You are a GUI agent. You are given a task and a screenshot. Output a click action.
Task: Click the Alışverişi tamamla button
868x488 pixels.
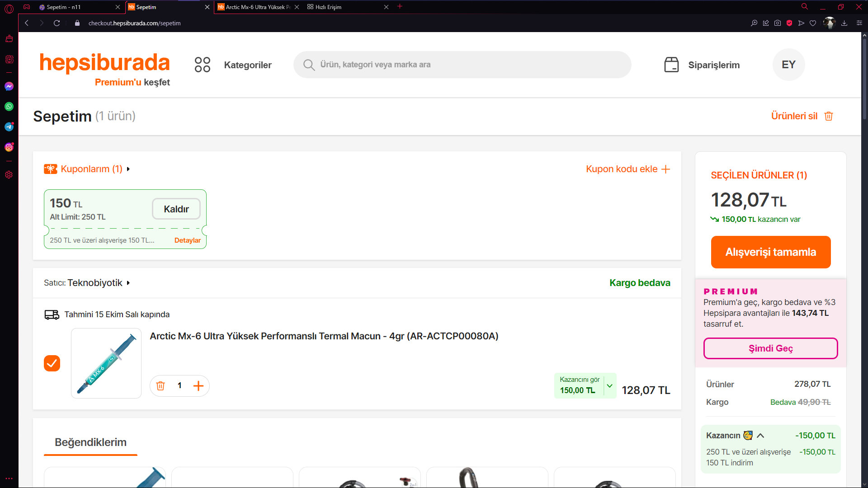point(770,252)
